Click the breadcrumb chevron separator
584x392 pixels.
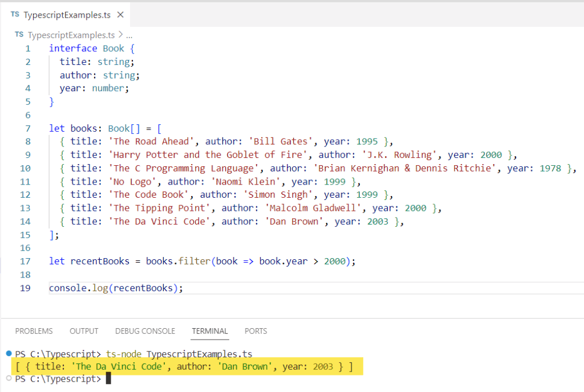[120, 35]
